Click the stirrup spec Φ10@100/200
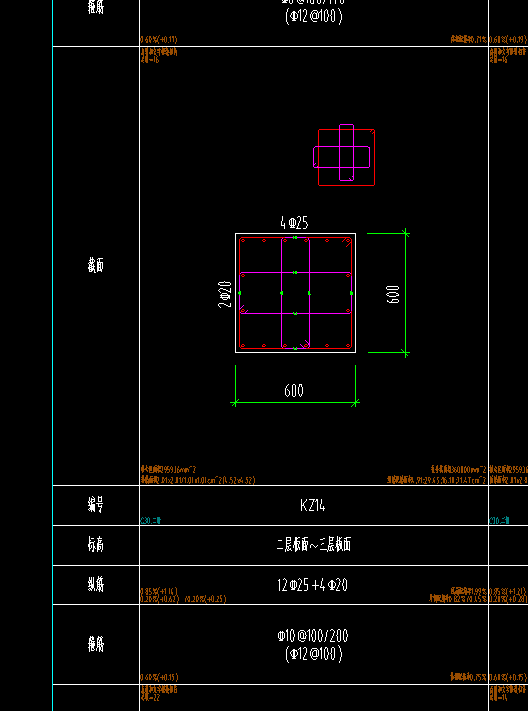The image size is (528, 711). tap(313, 636)
